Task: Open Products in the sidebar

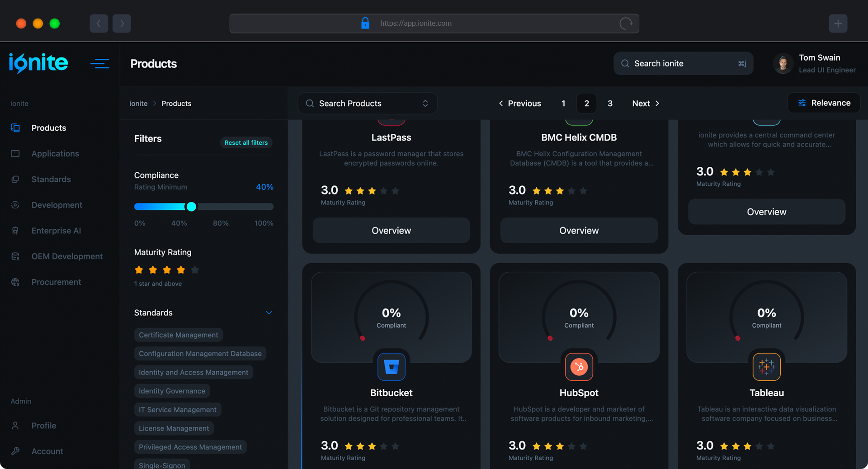Action: tap(49, 128)
